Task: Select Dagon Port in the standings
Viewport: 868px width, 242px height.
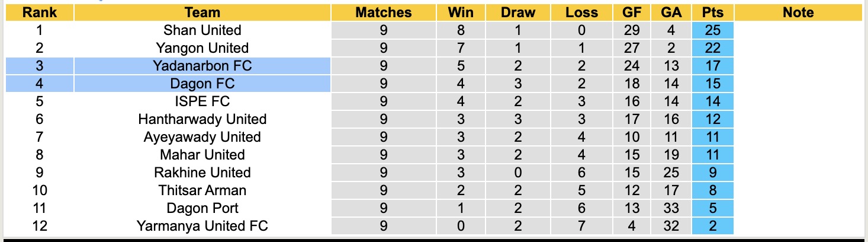Action: coord(202,208)
